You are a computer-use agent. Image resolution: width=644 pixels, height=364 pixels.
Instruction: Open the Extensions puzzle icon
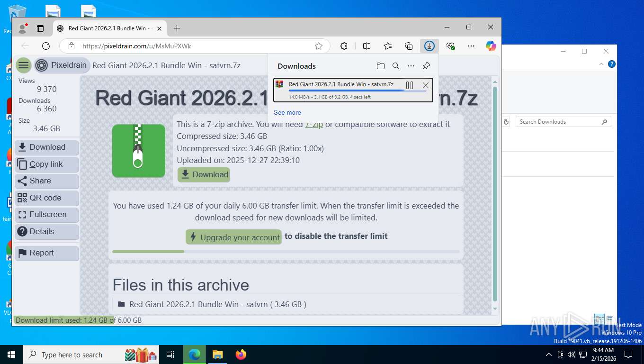pos(344,46)
